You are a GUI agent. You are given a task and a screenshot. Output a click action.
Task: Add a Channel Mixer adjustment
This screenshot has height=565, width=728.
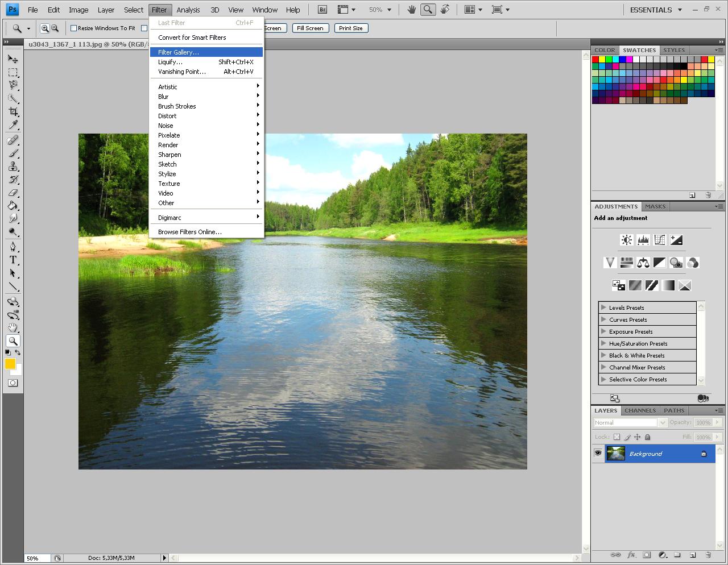[693, 263]
